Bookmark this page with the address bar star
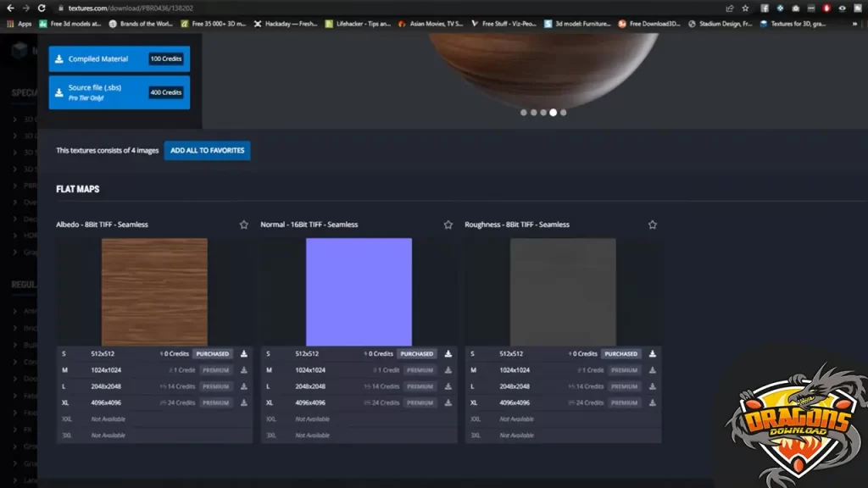This screenshot has width=868, height=488. 745,8
